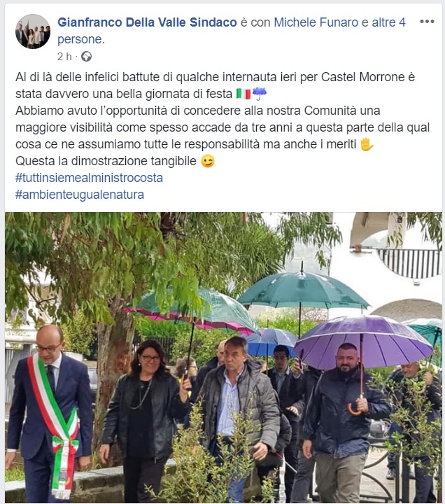This screenshot has height=504, width=445.
Task: Click the Italian flag emoji
Action: pyautogui.click(x=243, y=94)
